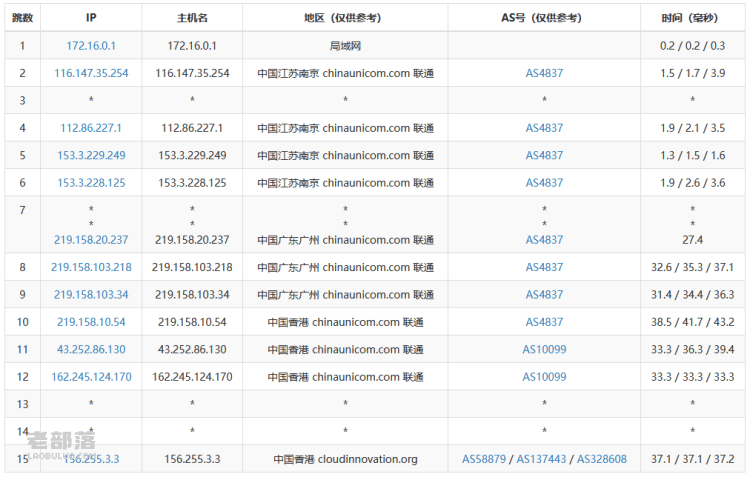Open AS4837 link in hop 6 row

coord(544,183)
